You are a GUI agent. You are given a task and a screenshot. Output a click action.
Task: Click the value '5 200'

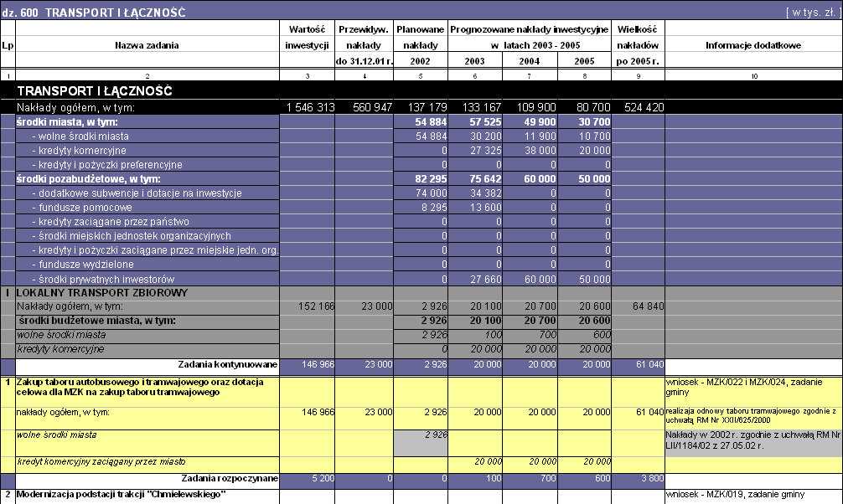[x=323, y=479]
